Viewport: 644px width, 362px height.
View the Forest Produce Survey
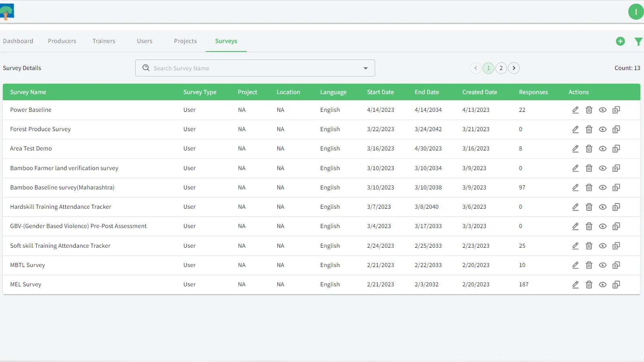point(603,129)
